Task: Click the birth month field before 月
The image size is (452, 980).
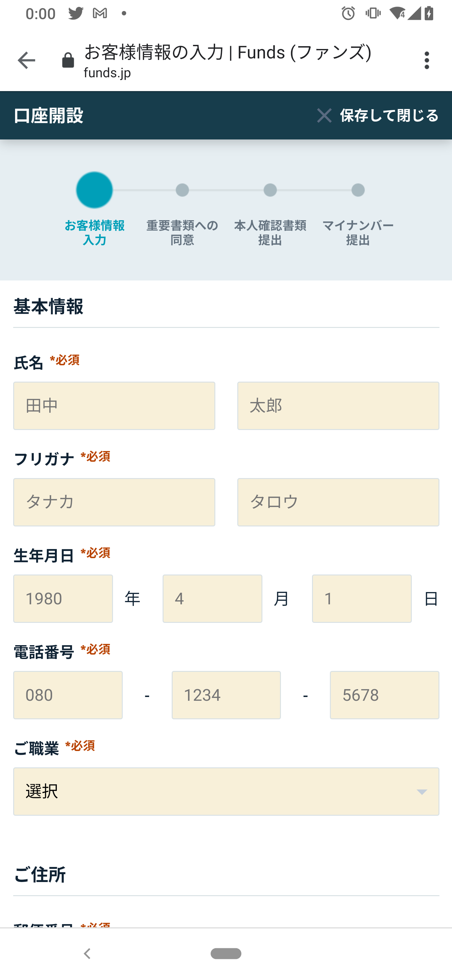Action: point(212,598)
